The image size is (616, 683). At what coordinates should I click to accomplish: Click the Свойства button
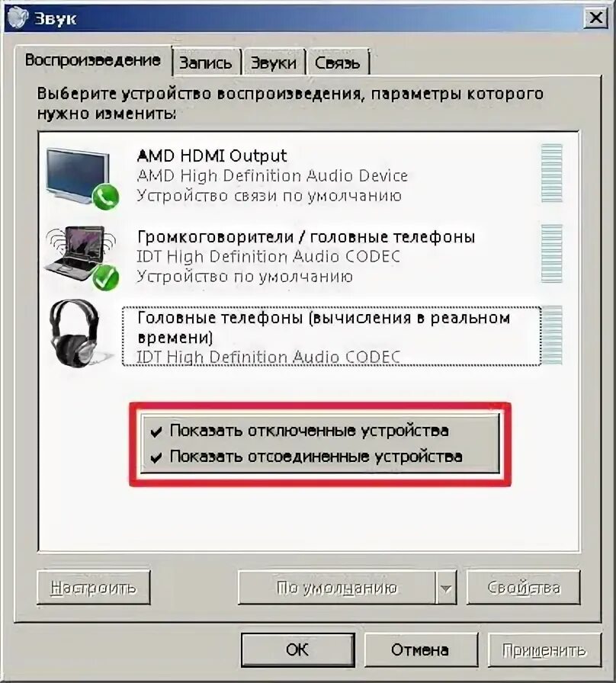pos(523,588)
